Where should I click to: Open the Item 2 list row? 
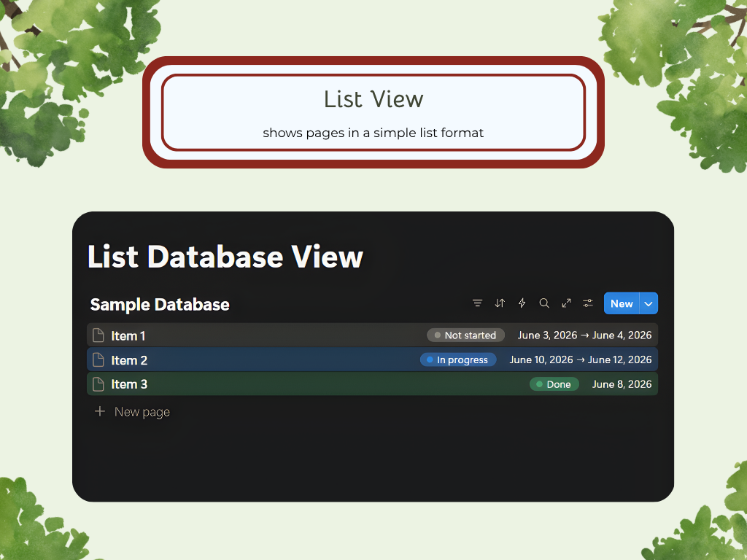coord(130,359)
